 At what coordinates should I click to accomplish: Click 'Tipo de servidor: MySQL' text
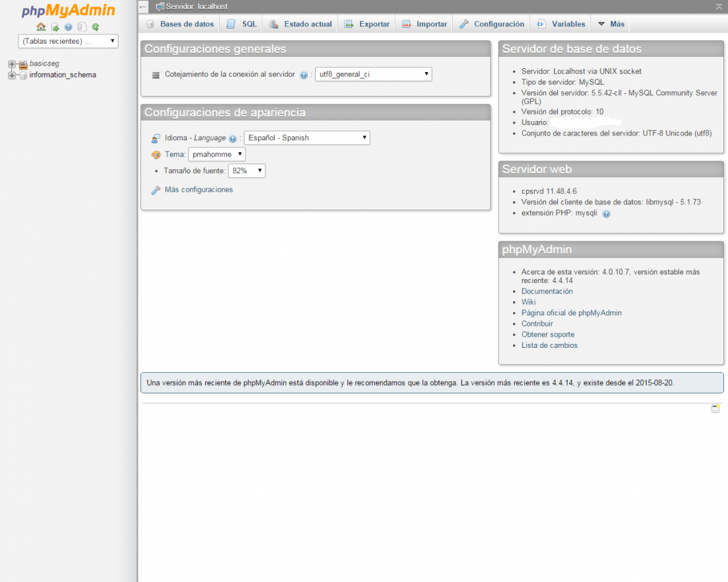563,82
